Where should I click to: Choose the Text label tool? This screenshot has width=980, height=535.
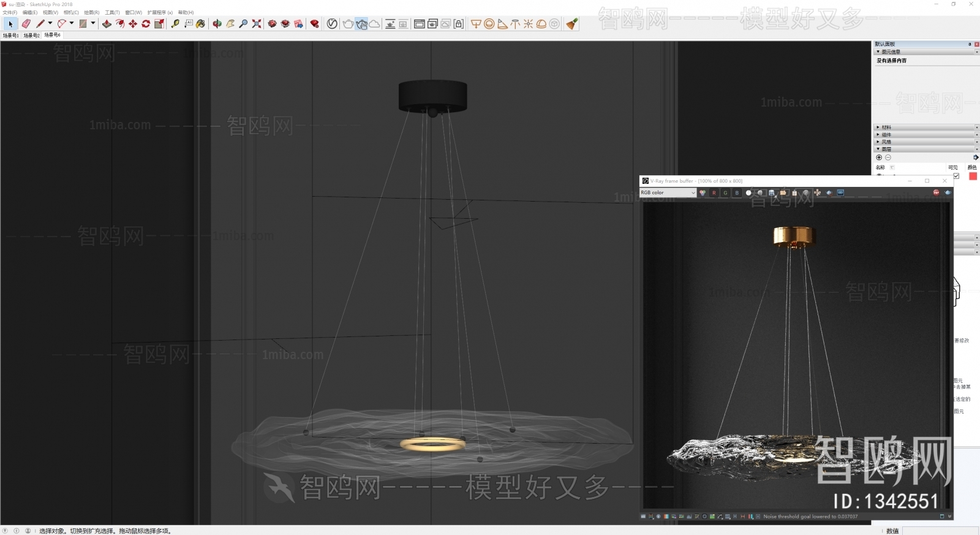(x=188, y=24)
